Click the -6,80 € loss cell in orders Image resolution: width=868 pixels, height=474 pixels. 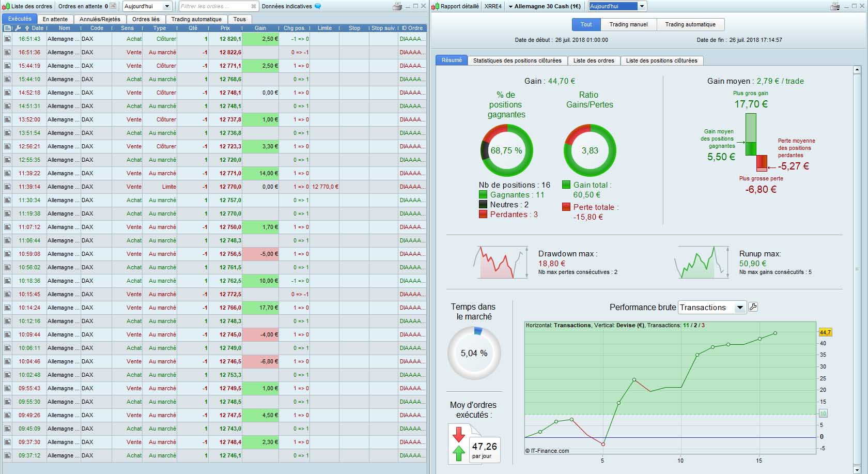click(x=260, y=361)
